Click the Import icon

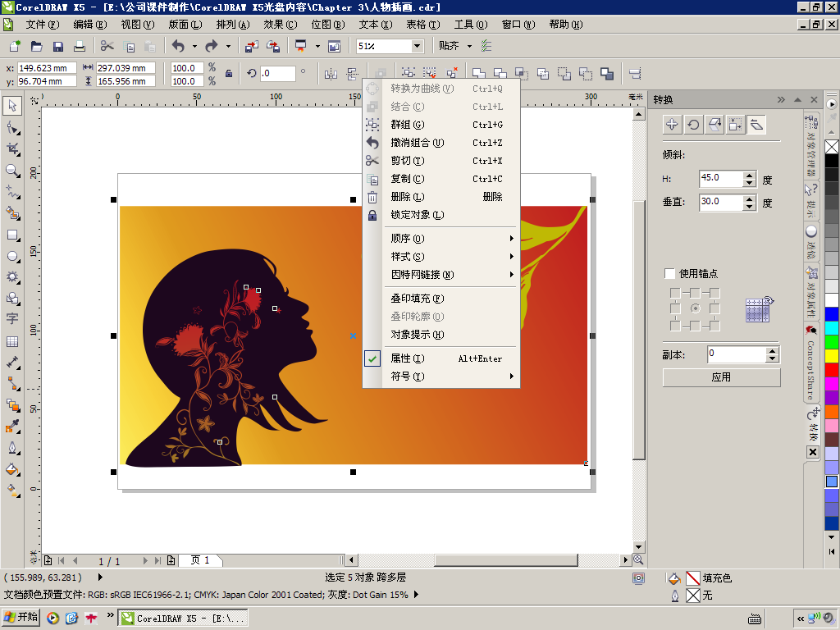pos(251,46)
